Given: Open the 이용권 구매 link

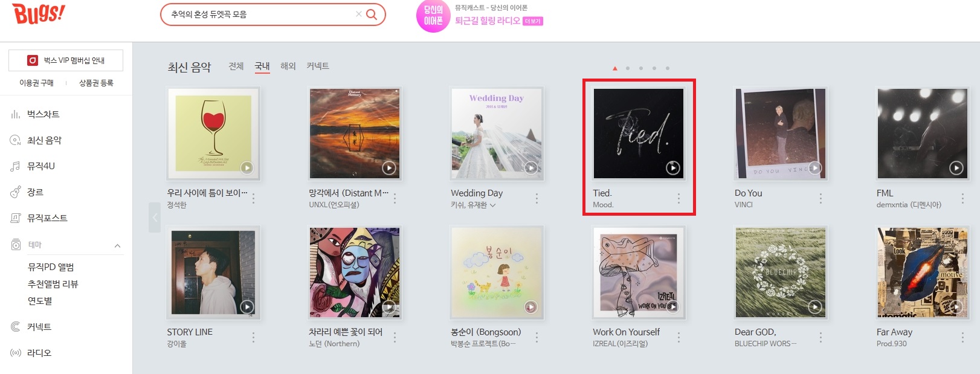Looking at the screenshot, I should 36,83.
